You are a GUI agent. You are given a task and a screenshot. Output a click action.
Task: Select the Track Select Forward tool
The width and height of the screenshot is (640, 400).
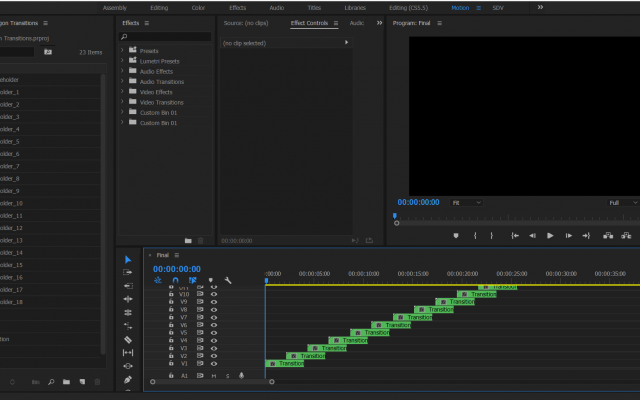click(127, 272)
